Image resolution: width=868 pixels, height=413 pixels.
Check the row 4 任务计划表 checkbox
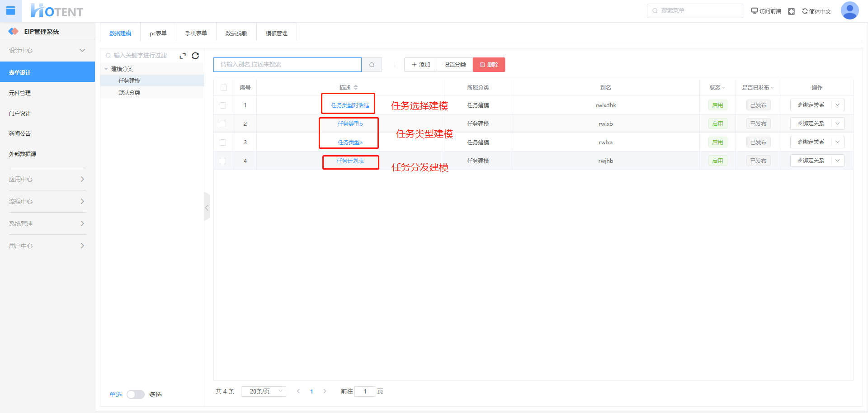point(223,161)
